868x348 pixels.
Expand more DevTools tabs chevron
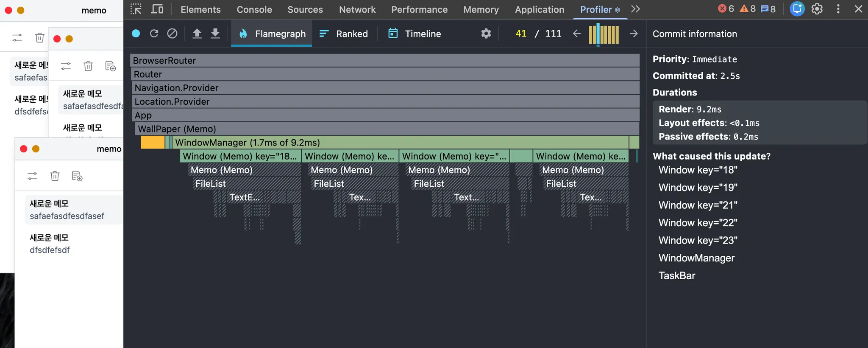click(635, 9)
